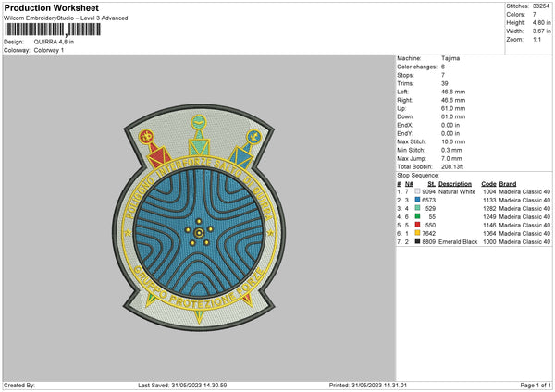Screen dimensions: 555x392
Task: Click the Min Stitch value 0.3 mm
Action: pyautogui.click(x=451, y=150)
